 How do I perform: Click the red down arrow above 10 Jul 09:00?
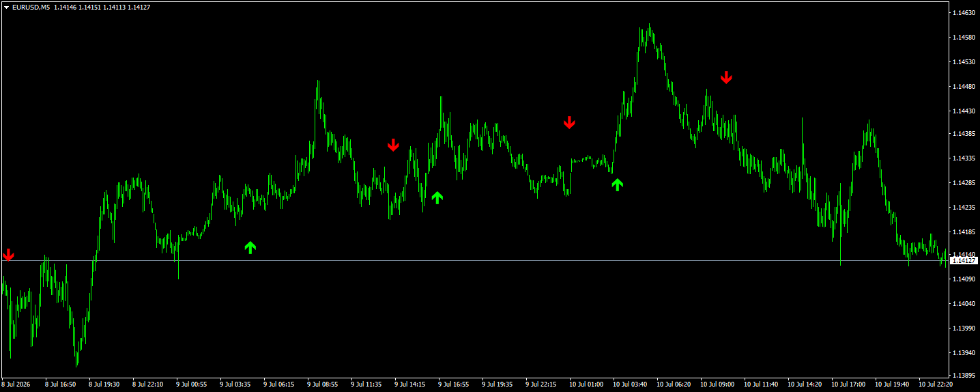click(726, 77)
